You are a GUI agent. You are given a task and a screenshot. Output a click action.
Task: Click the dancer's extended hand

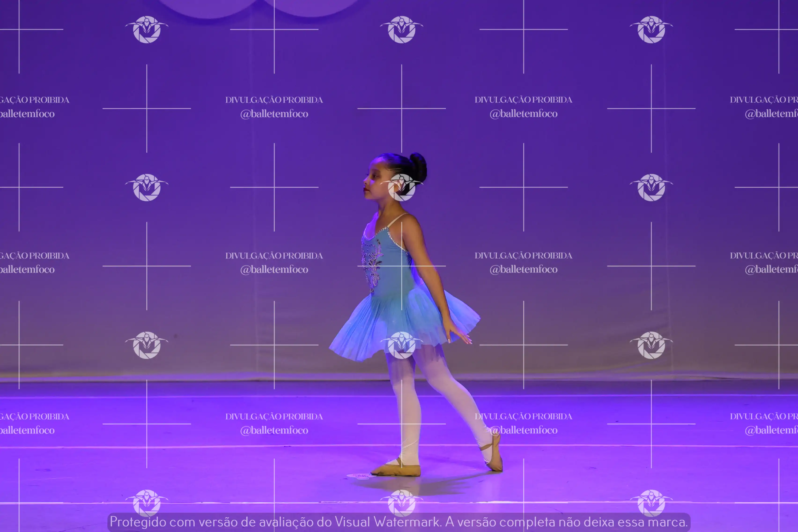pos(460,336)
